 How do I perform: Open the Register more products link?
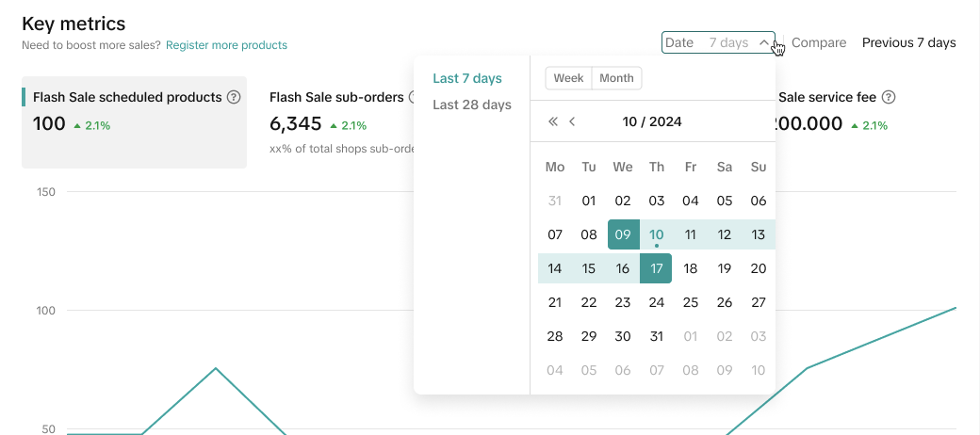[226, 45]
